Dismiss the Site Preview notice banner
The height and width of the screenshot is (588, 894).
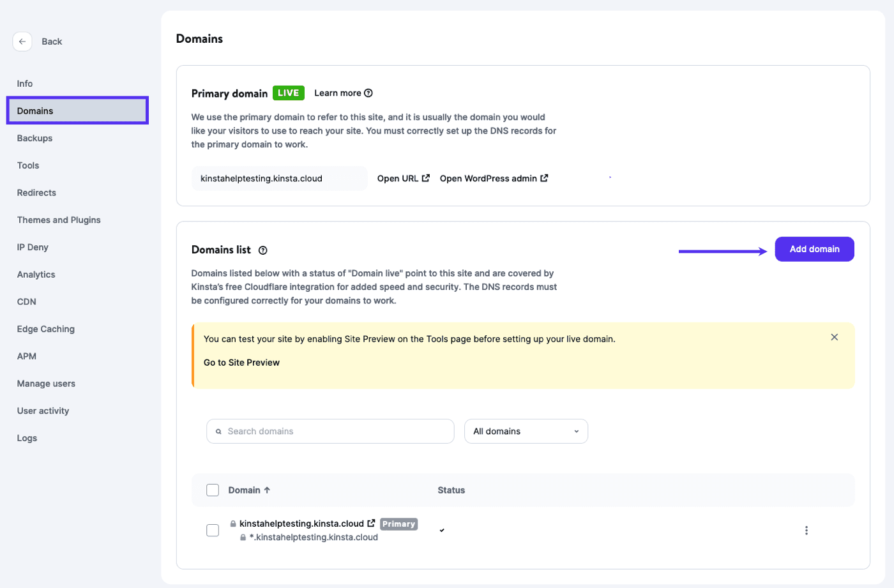(834, 336)
